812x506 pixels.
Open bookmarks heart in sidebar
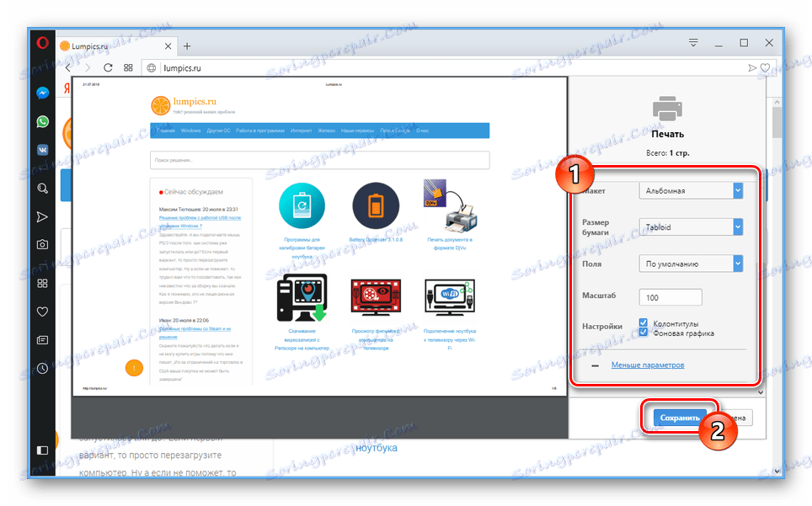(x=42, y=312)
